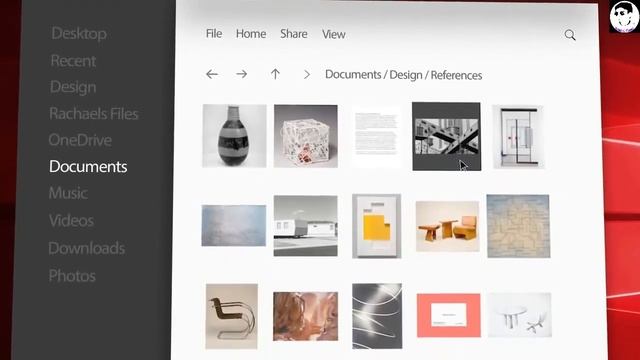640x360 pixels.
Task: Select the text document thumbnail
Action: 376,136
